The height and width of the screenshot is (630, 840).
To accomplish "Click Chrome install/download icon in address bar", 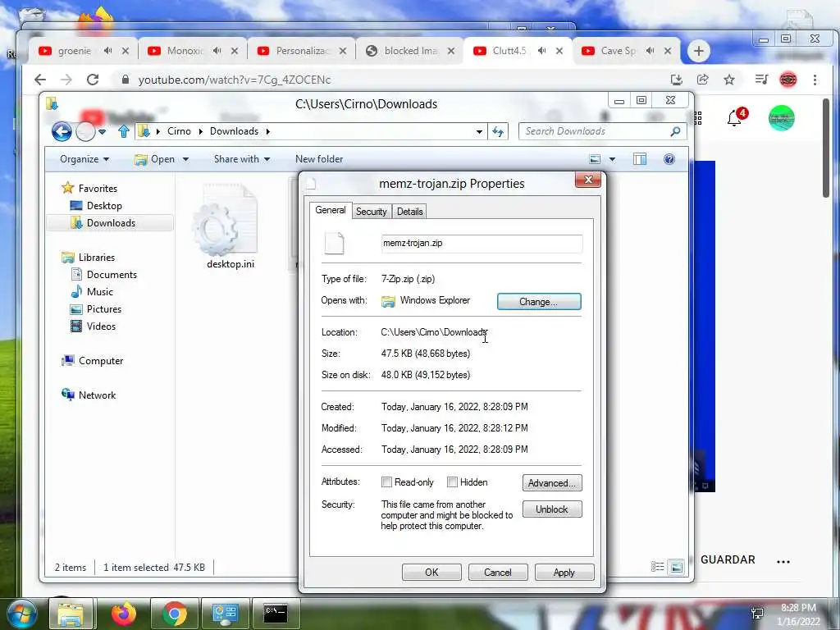I will coord(677,80).
